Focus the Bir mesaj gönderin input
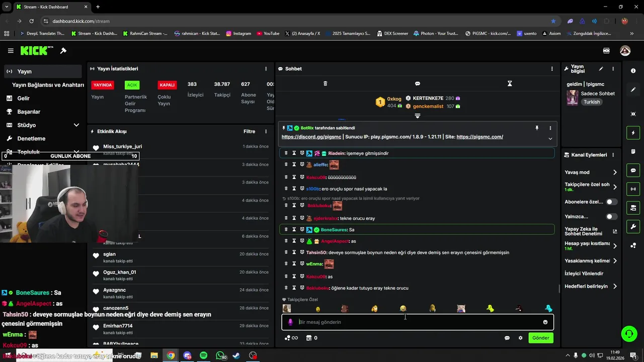Image resolution: width=644 pixels, height=362 pixels. click(x=418, y=322)
